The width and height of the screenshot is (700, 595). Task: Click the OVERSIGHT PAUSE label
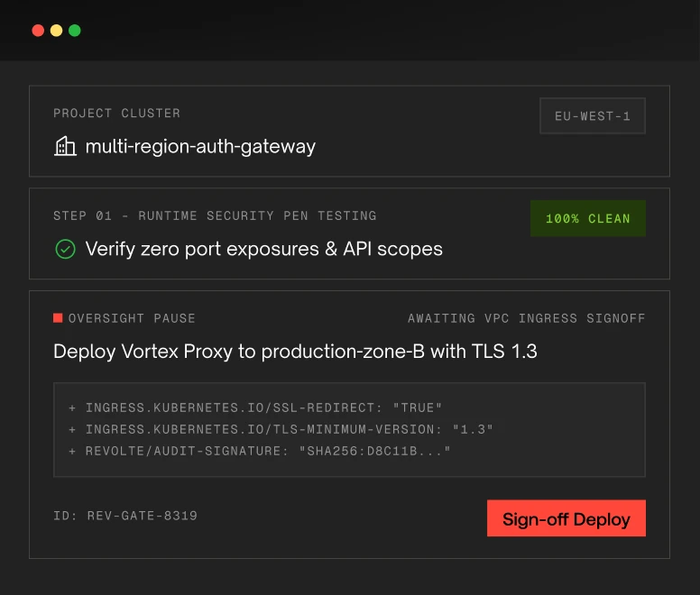tap(132, 318)
